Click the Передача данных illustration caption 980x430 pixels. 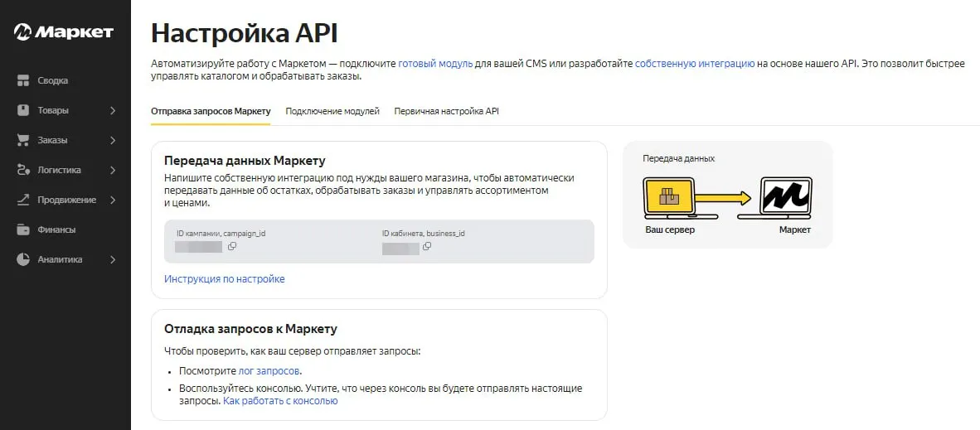pyautogui.click(x=679, y=159)
